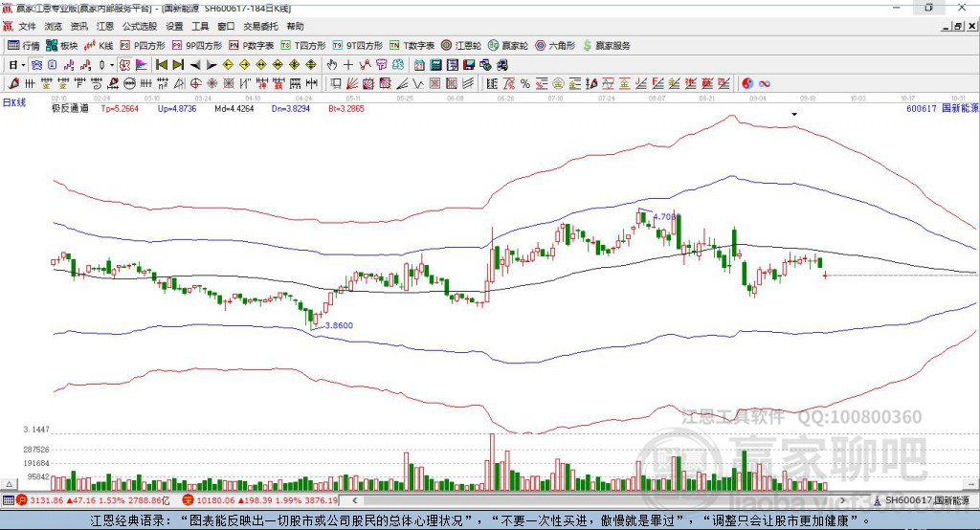Open the 公式选股 menu
The height and width of the screenshot is (530, 980).
(140, 26)
